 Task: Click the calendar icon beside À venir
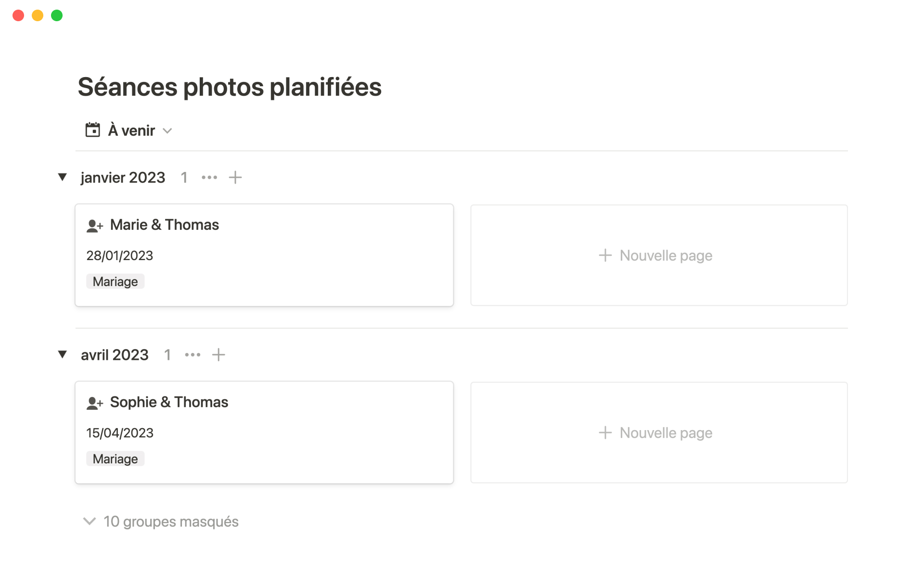tap(92, 130)
